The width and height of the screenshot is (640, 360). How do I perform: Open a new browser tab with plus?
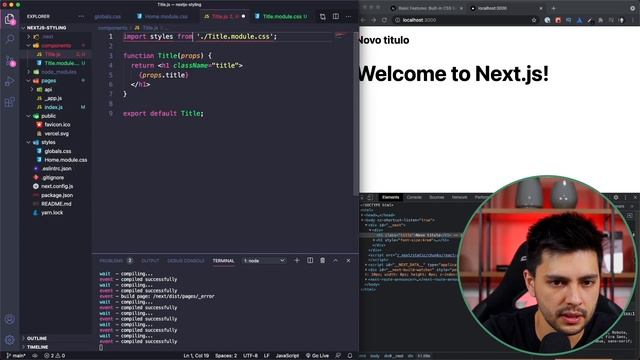(553, 8)
